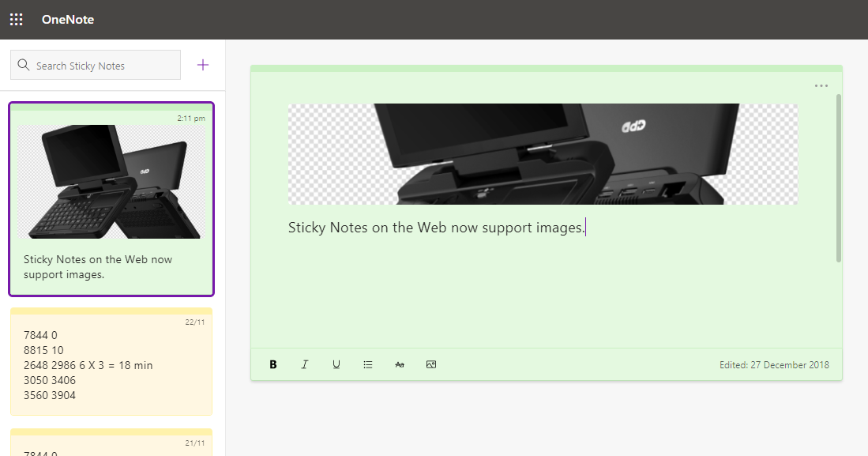Click the line '3560 3904'
This screenshot has width=868, height=456.
49,395
